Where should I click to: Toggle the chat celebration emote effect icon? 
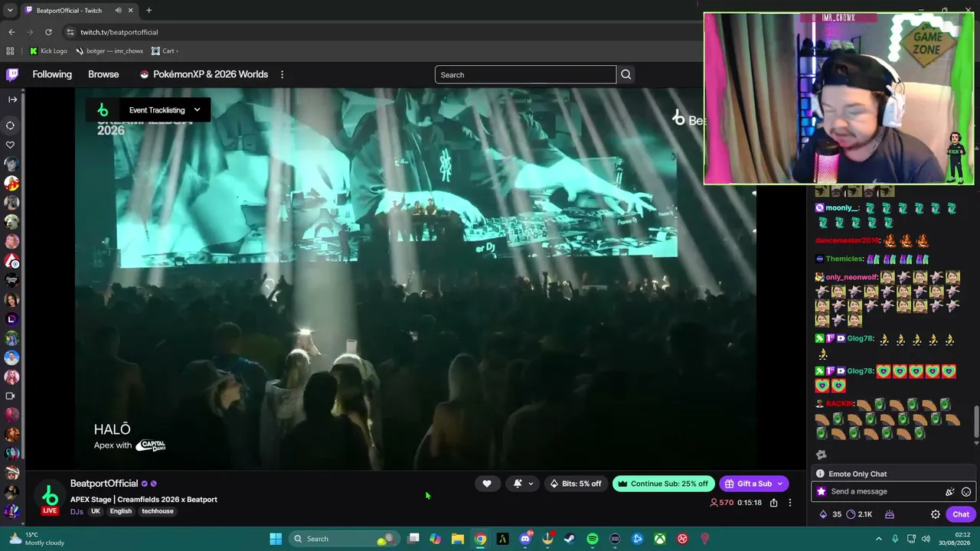950,492
